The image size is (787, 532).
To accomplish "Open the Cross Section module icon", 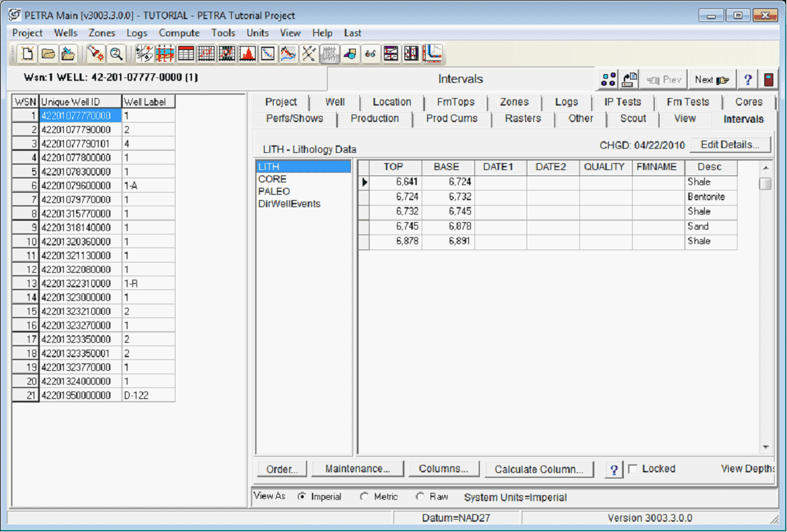I will point(165,53).
